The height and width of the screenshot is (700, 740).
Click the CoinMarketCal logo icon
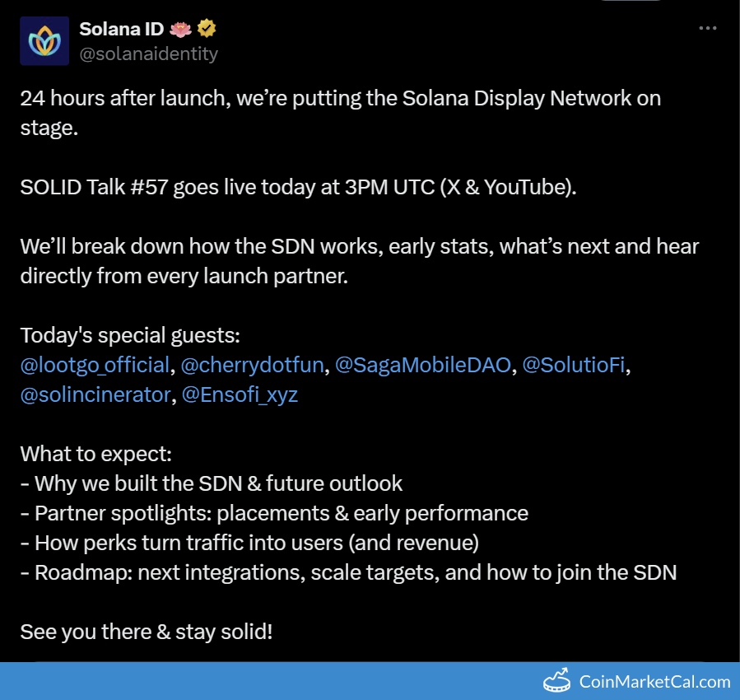[x=557, y=681]
